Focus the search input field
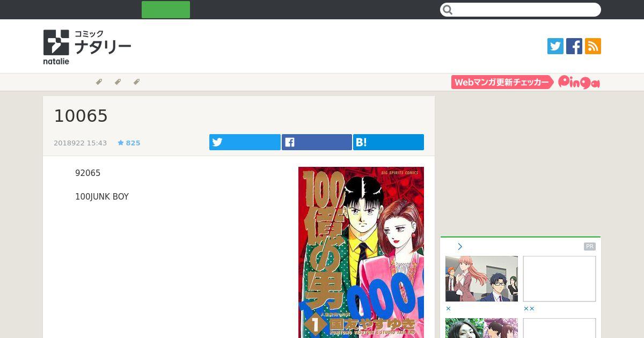The width and height of the screenshot is (644, 338). point(521,10)
